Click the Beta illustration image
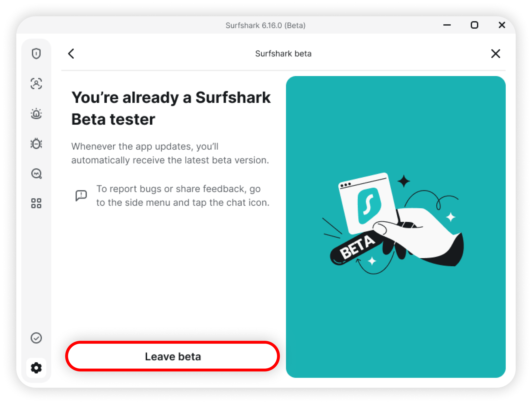 pos(395,227)
